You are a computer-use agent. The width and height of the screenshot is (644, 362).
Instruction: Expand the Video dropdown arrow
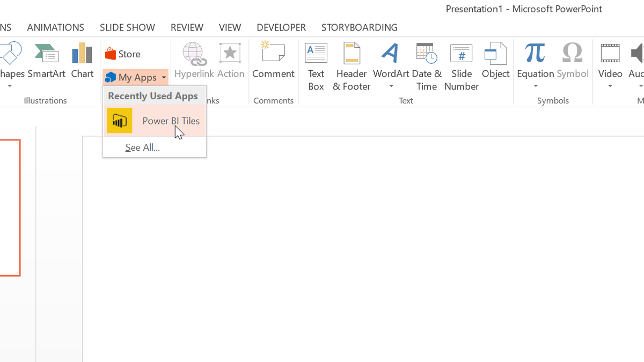click(610, 86)
